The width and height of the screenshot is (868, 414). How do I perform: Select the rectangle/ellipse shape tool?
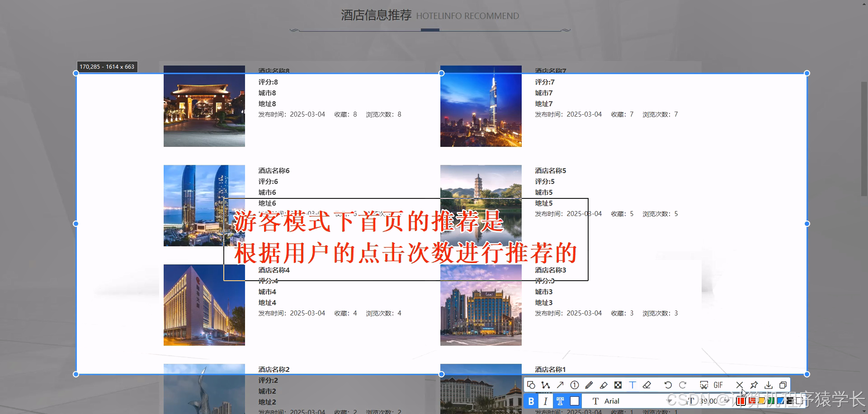[531, 385]
